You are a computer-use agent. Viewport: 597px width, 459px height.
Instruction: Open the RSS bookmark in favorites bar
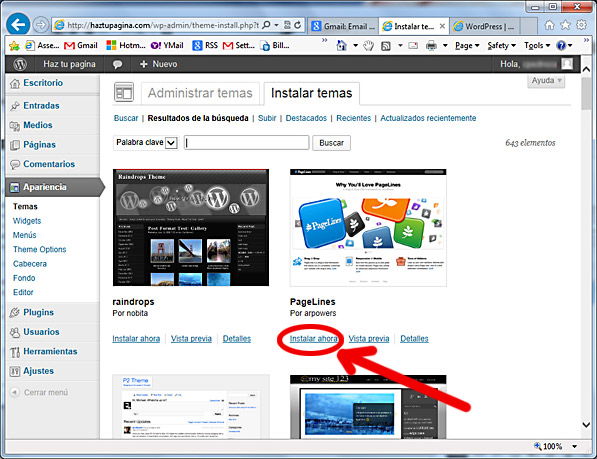pos(205,46)
